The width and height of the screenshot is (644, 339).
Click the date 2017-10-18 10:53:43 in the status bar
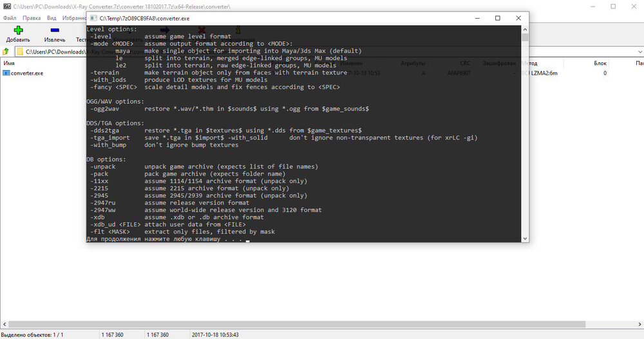215,335
